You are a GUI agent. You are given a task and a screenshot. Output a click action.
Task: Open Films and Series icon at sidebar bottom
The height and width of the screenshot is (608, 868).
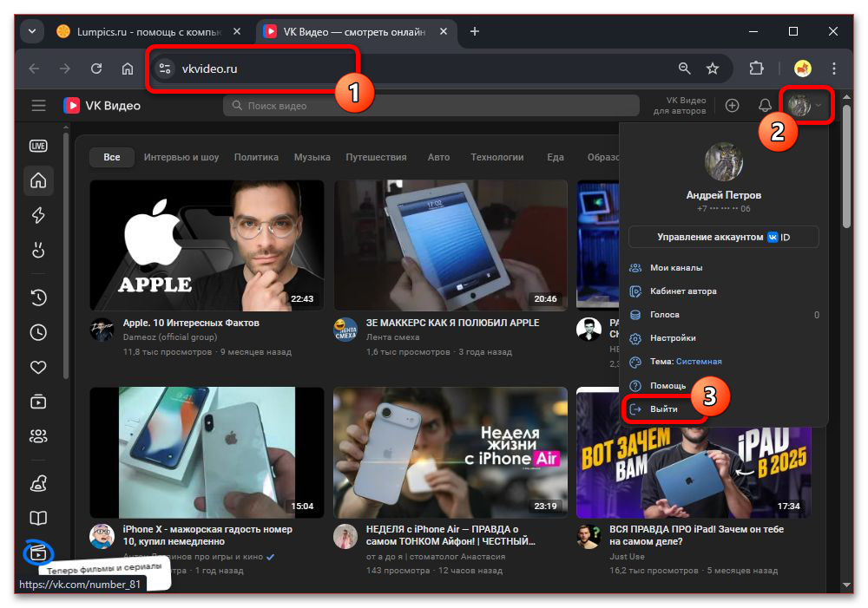pyautogui.click(x=38, y=552)
